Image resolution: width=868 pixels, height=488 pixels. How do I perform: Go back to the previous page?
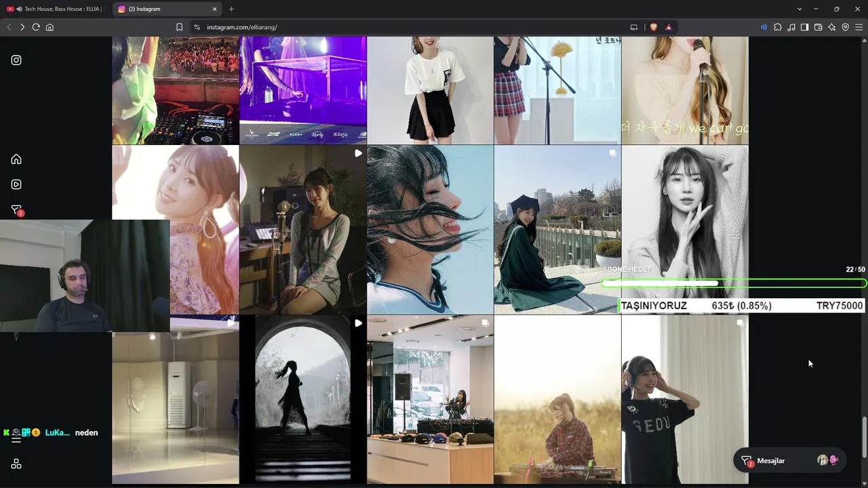[x=9, y=27]
